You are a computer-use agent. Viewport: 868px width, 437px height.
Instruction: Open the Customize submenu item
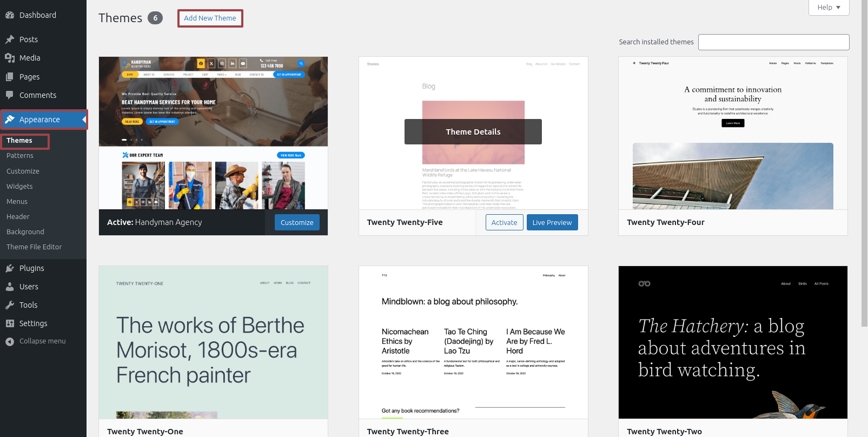[x=23, y=171]
